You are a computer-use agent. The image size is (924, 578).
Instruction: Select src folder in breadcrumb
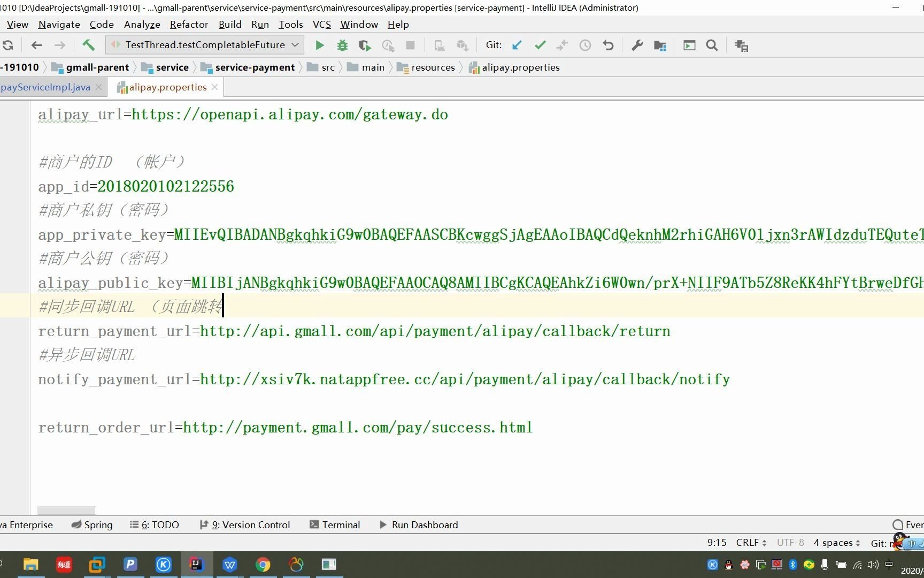pyautogui.click(x=321, y=67)
